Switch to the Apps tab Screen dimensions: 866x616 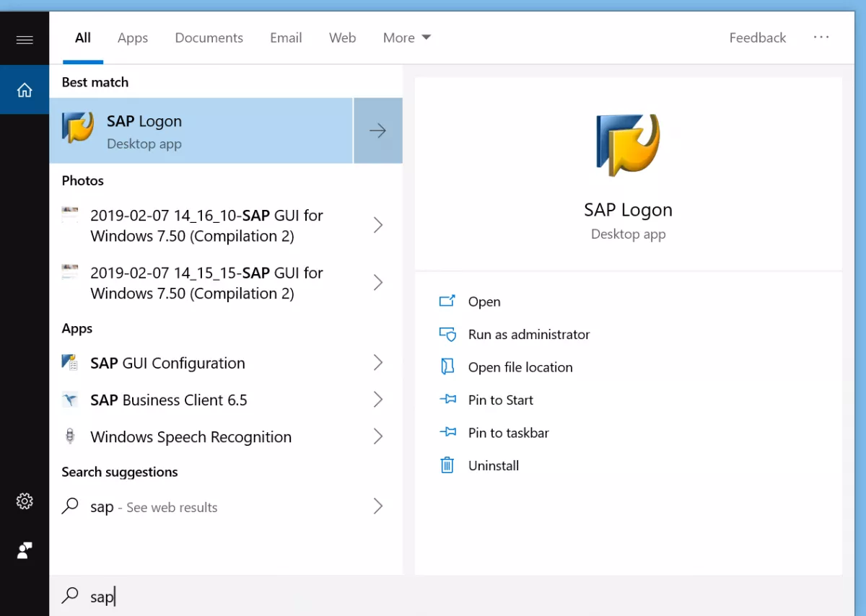pos(133,38)
